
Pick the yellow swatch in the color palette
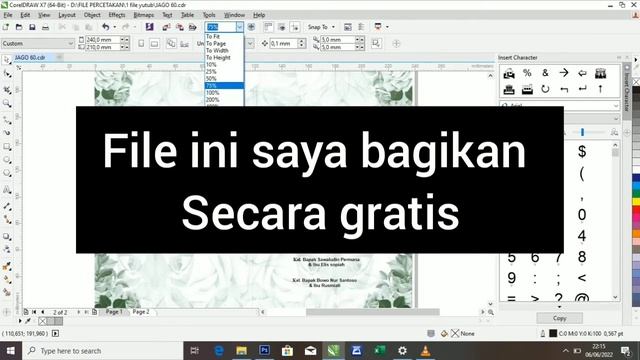point(636,202)
